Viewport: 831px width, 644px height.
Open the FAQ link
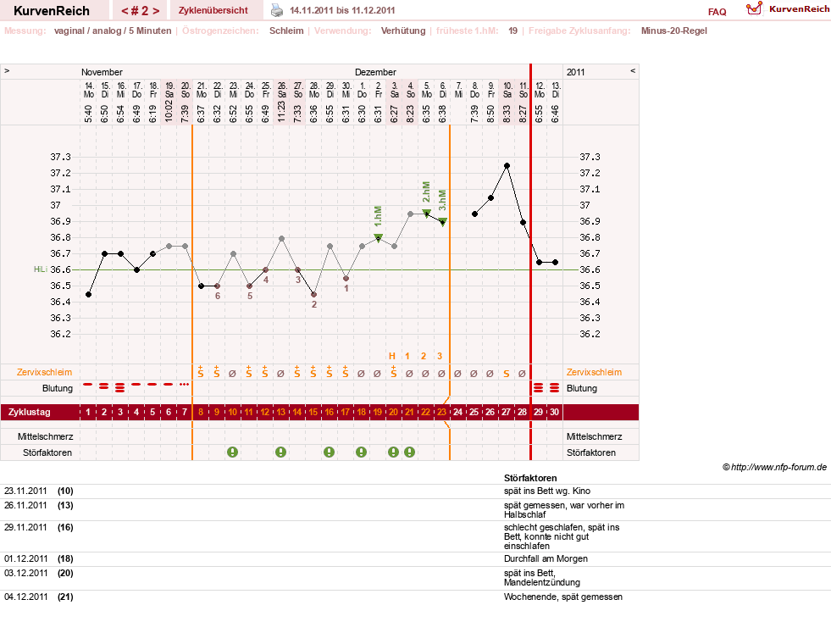tap(717, 12)
